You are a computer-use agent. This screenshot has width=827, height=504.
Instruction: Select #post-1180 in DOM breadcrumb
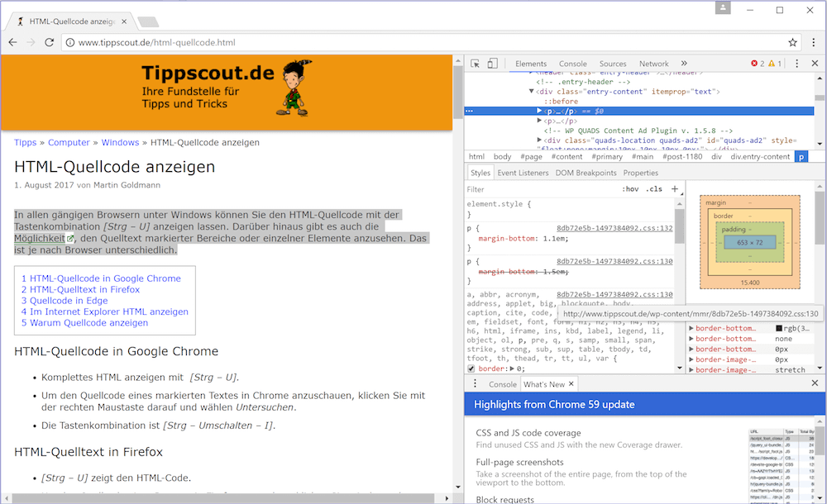pos(682,157)
